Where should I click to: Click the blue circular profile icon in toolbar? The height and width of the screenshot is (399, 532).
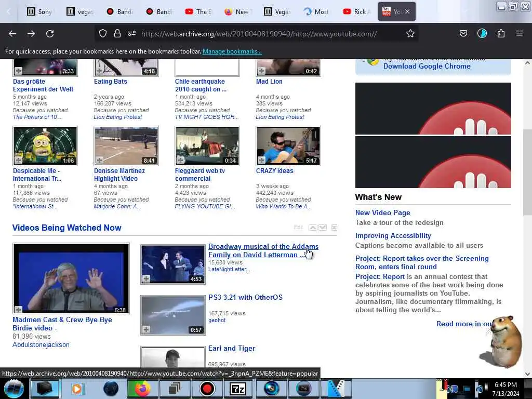tap(482, 33)
